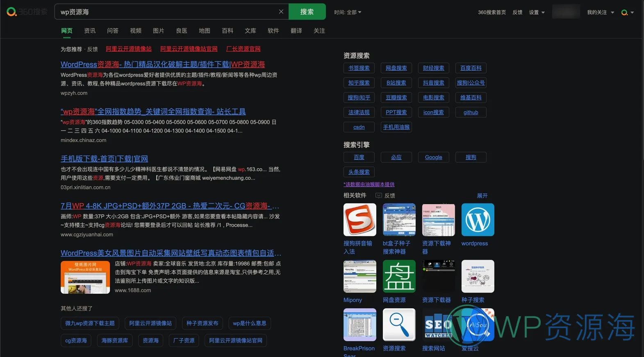The height and width of the screenshot is (357, 644).
Task: Click the 豆瓣搜索 button
Action: tap(396, 98)
